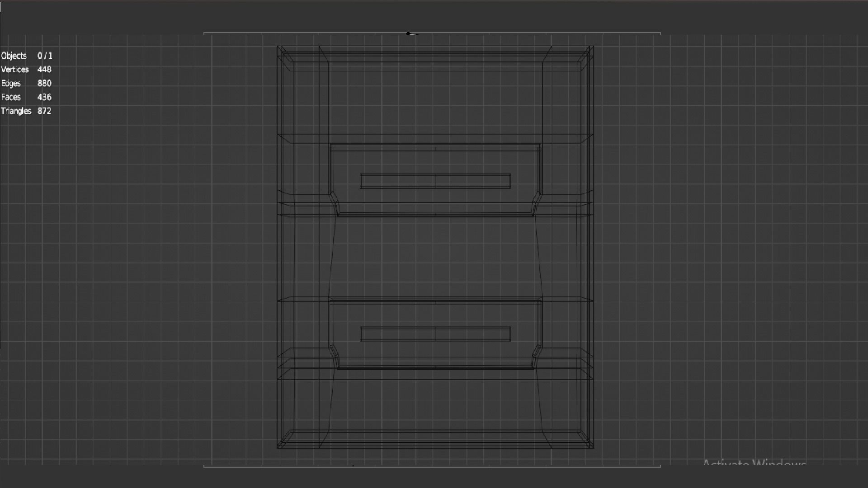Click the Vertices value 448
Screen dimensions: 868x488
pos(44,70)
